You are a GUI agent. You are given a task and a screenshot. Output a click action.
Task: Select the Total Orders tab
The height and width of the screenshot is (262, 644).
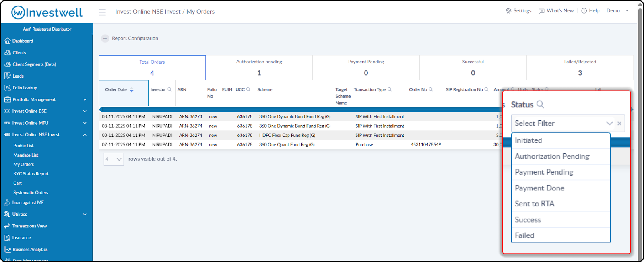(152, 68)
